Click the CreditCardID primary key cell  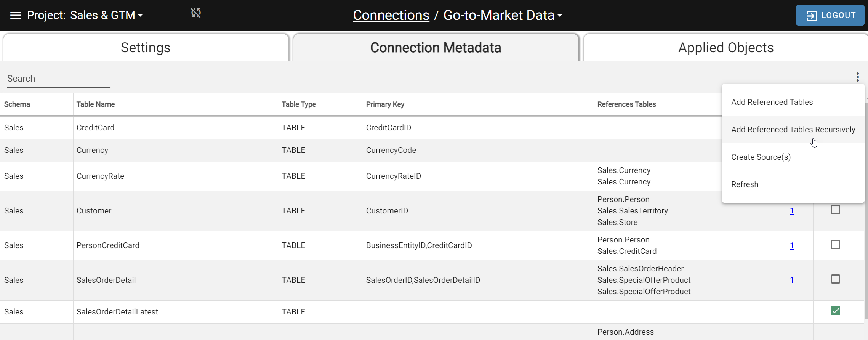click(x=478, y=128)
